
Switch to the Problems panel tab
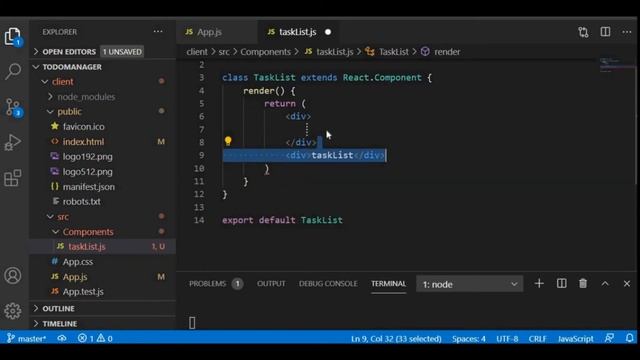(x=216, y=284)
